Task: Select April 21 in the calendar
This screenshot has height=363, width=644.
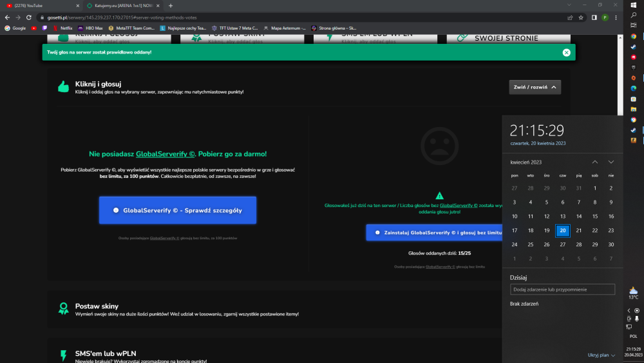Action: [579, 231]
